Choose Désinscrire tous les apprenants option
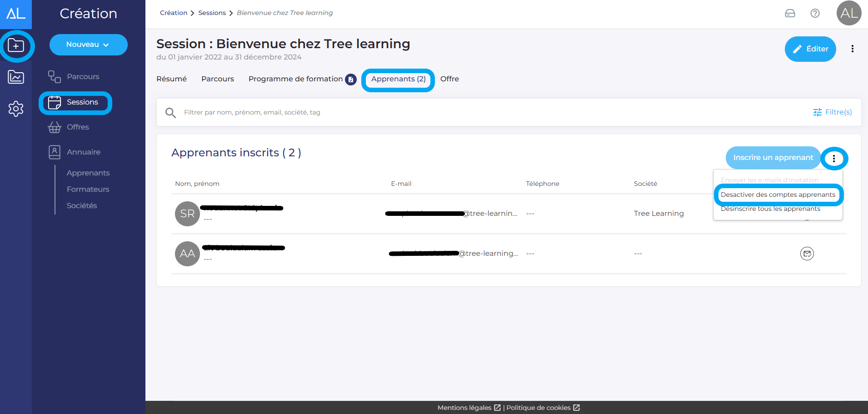This screenshot has height=414, width=868. click(x=770, y=209)
